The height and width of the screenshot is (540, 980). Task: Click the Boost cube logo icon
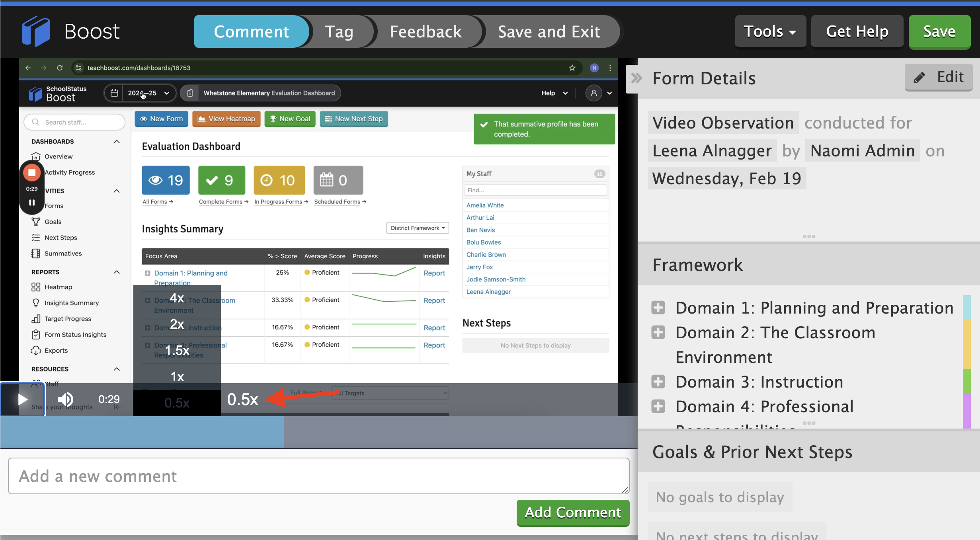[x=36, y=31]
